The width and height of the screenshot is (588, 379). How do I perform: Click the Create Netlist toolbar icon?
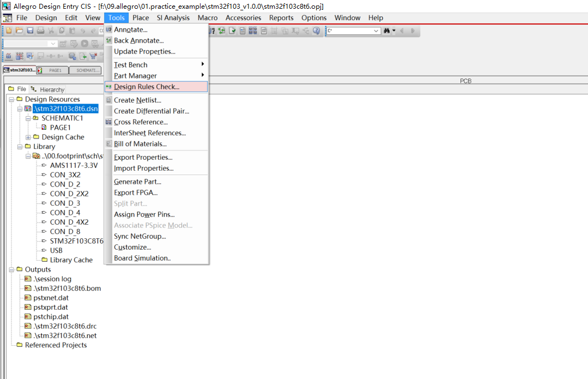243,31
